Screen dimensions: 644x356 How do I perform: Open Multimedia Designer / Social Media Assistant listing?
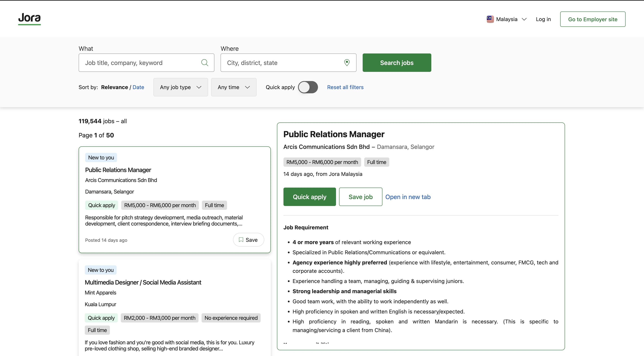tap(143, 282)
